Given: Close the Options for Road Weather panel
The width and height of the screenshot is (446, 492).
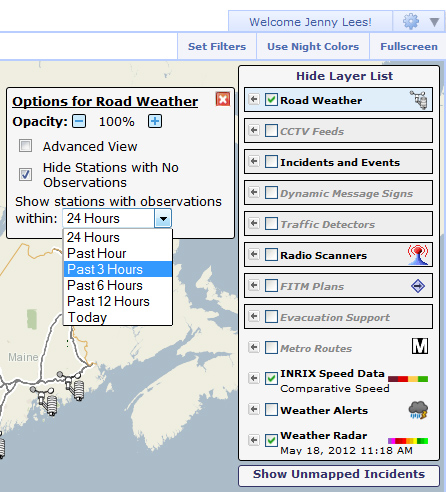Looking at the screenshot, I should pos(223,99).
